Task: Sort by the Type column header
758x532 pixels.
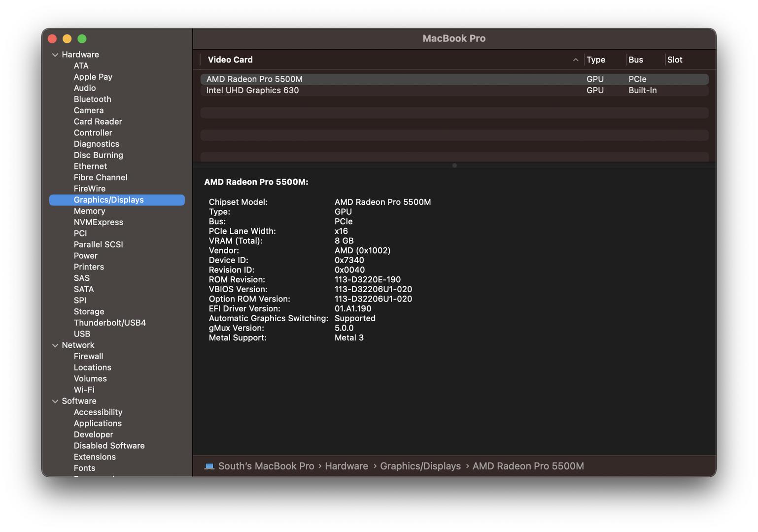Action: (595, 60)
